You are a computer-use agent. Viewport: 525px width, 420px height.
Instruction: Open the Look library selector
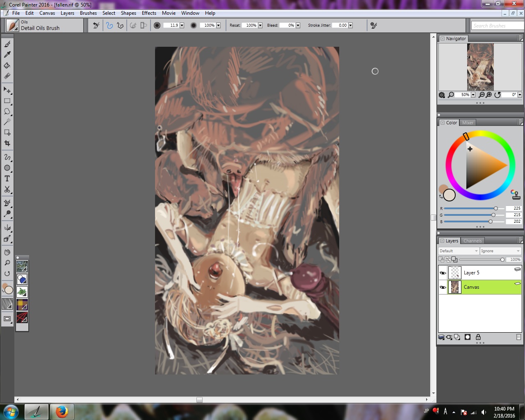coord(22,317)
